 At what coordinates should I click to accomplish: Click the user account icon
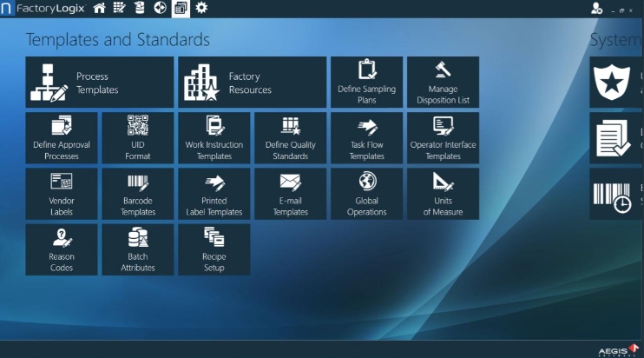click(x=596, y=8)
